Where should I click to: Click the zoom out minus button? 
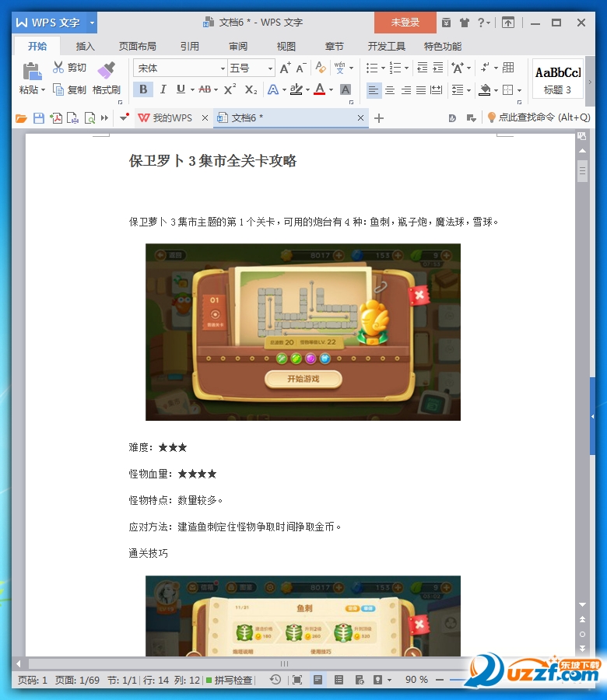[440, 680]
